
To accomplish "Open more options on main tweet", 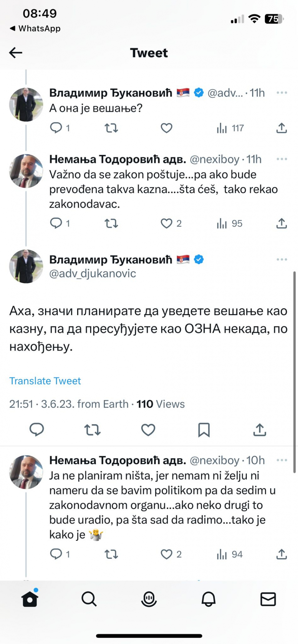I will pos(282,260).
